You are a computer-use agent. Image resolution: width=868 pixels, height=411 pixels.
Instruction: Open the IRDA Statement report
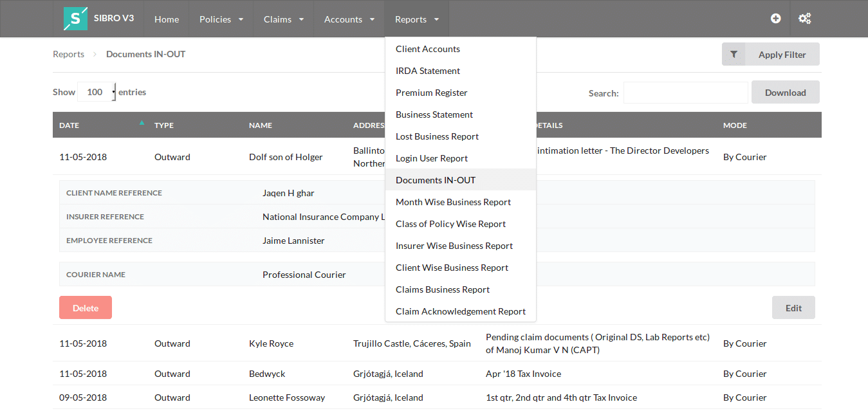[x=428, y=71]
